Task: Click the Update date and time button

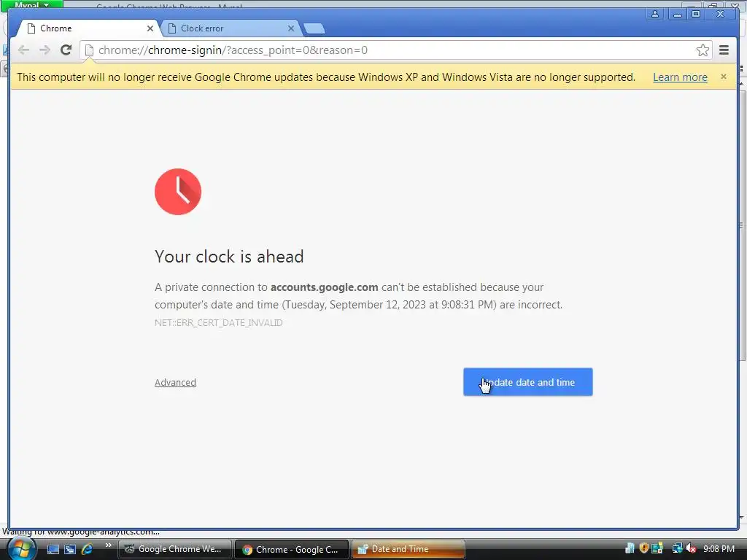Action: pos(528,382)
